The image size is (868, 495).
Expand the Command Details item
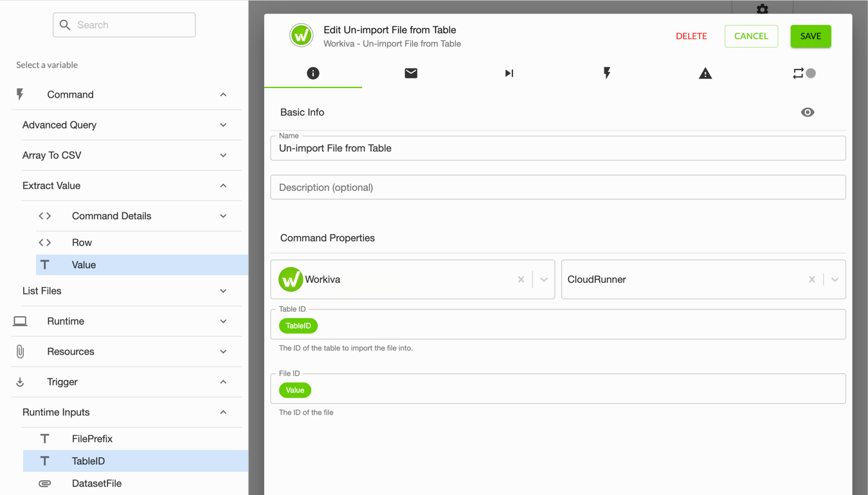pos(223,216)
